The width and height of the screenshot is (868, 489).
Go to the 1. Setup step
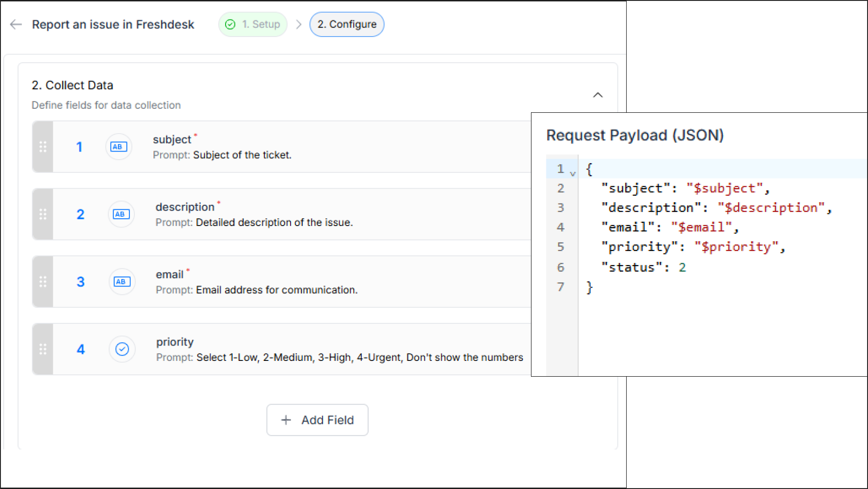tap(260, 24)
